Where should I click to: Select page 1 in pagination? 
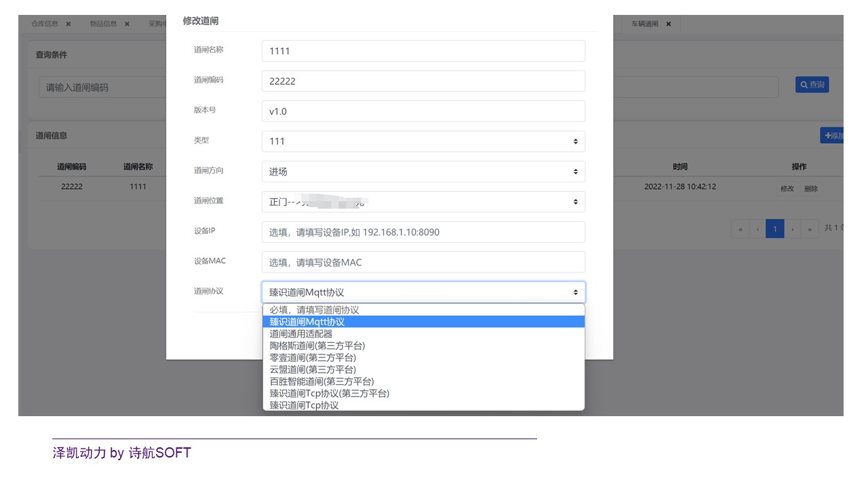(x=775, y=228)
